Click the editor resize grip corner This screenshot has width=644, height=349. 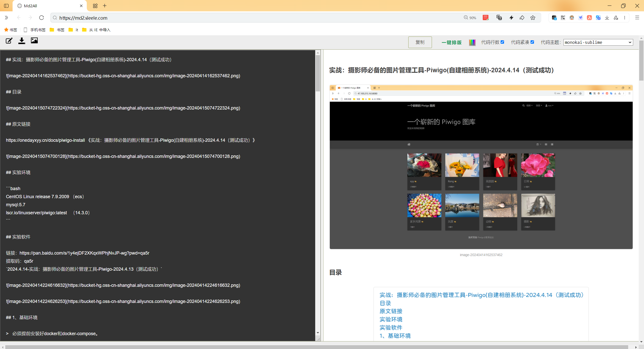pyautogui.click(x=318, y=339)
